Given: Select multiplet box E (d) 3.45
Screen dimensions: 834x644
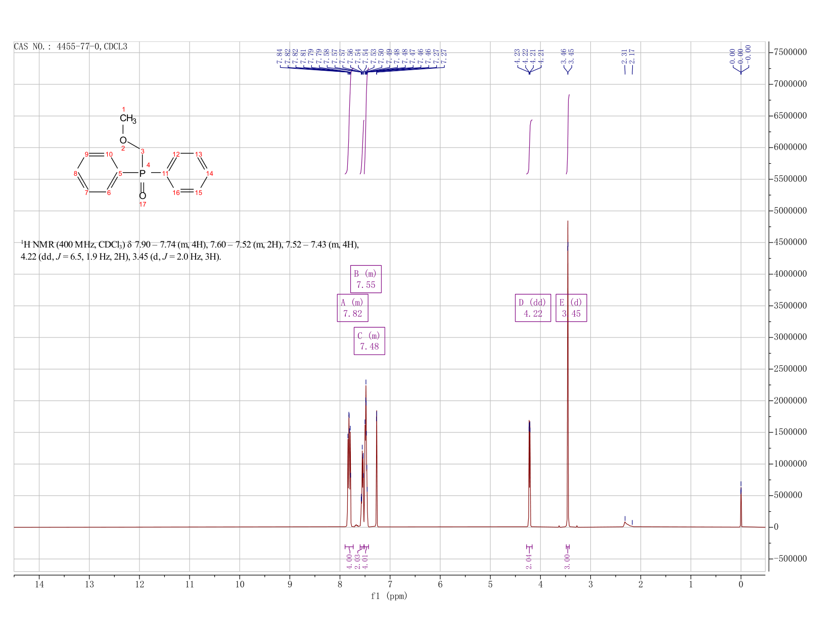Looking at the screenshot, I should [x=571, y=308].
